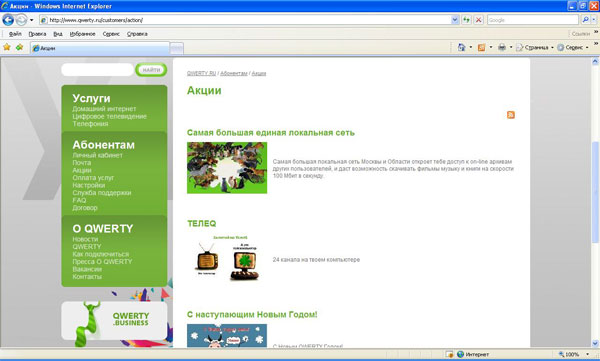This screenshot has width=600, height=361.
Task: Open Самая большая единая локальная сеть heading
Action: [271, 132]
